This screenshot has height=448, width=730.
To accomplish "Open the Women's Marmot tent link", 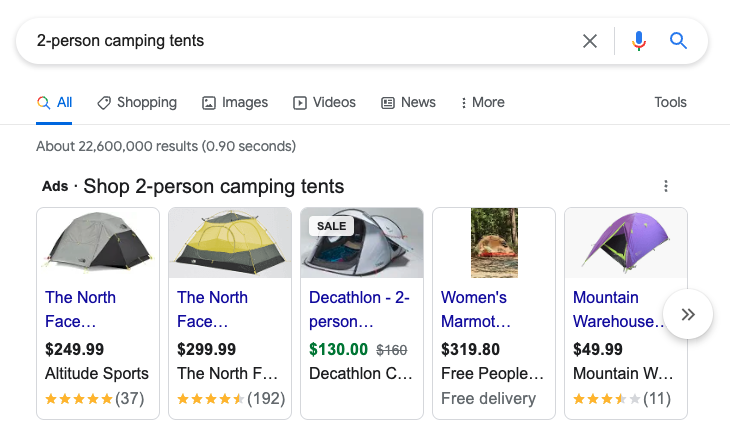I will click(476, 309).
